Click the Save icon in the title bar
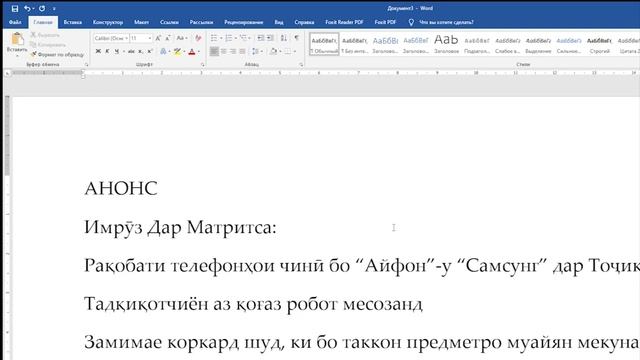 coord(15,8)
